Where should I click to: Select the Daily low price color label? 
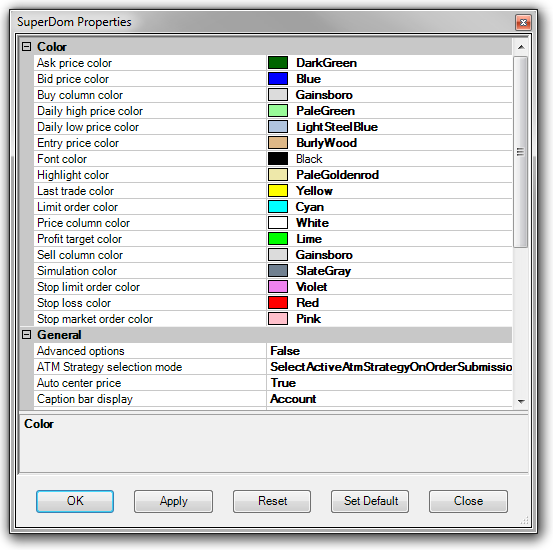point(88,127)
